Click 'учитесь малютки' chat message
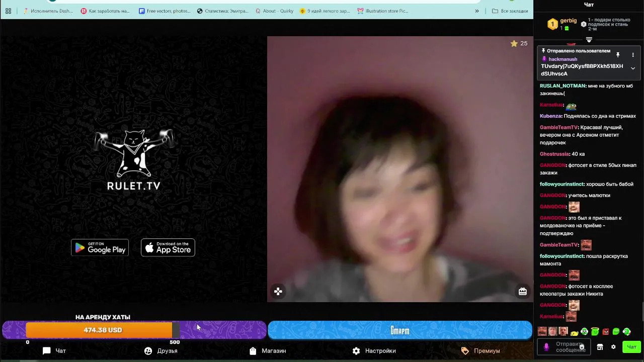644x362 pixels. coord(590,195)
